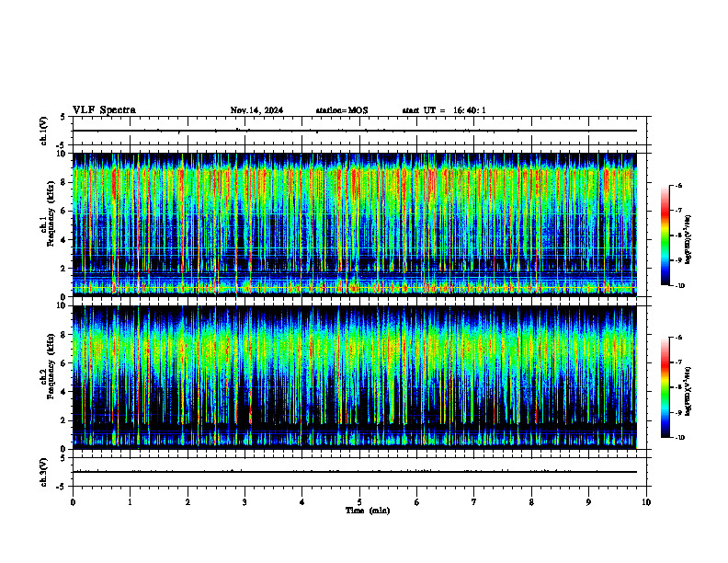The image size is (728, 563).
Task: Click the ch.1 PSD color scale bar
Action: tap(665, 236)
